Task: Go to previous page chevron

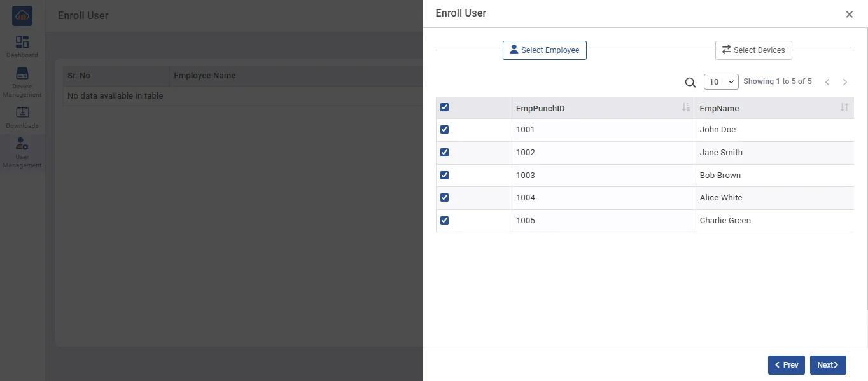Action: click(827, 82)
